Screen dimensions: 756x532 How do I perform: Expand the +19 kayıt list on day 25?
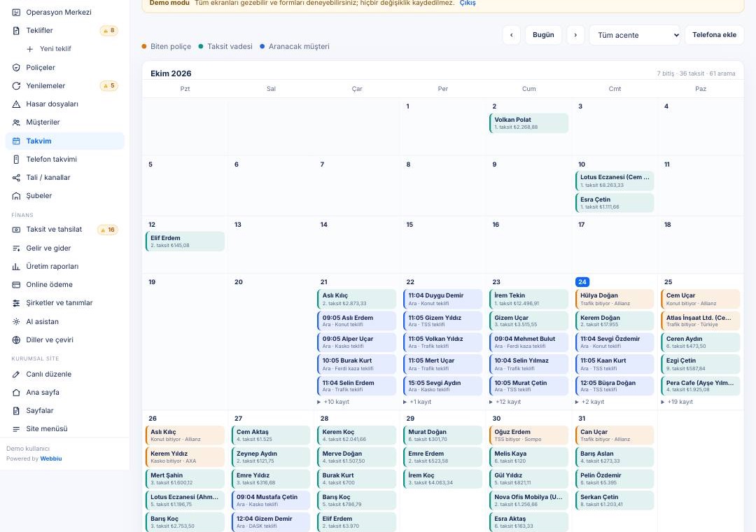[677, 402]
